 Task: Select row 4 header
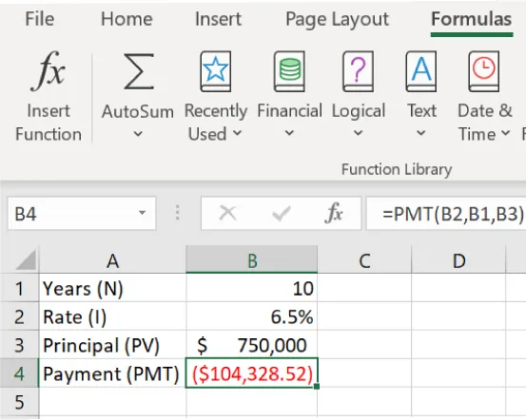tap(19, 373)
